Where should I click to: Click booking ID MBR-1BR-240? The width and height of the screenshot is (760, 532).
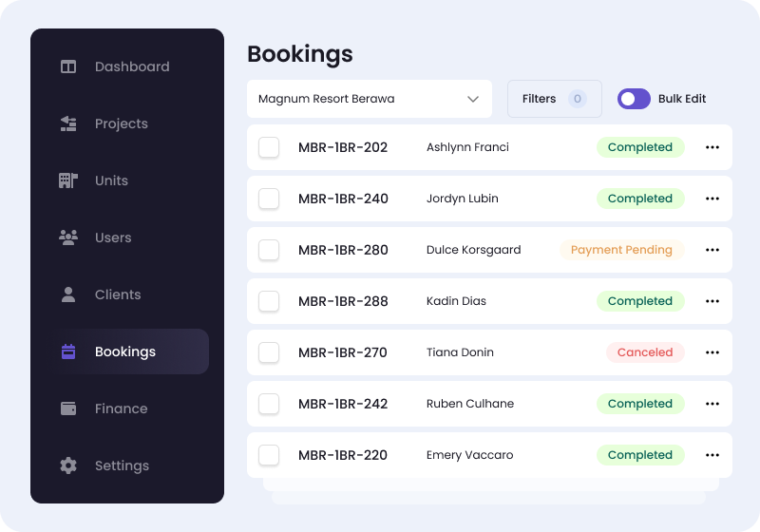click(343, 199)
